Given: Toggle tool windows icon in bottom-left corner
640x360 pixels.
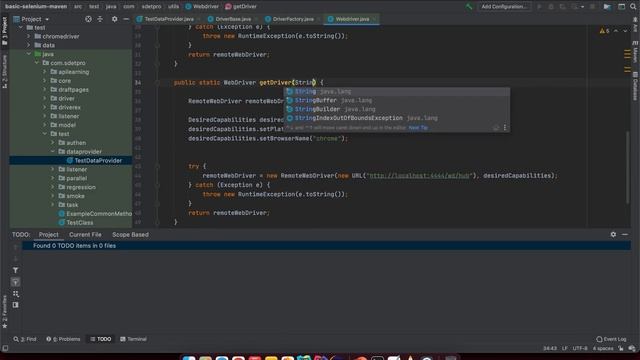Looking at the screenshot, I should click(x=5, y=348).
